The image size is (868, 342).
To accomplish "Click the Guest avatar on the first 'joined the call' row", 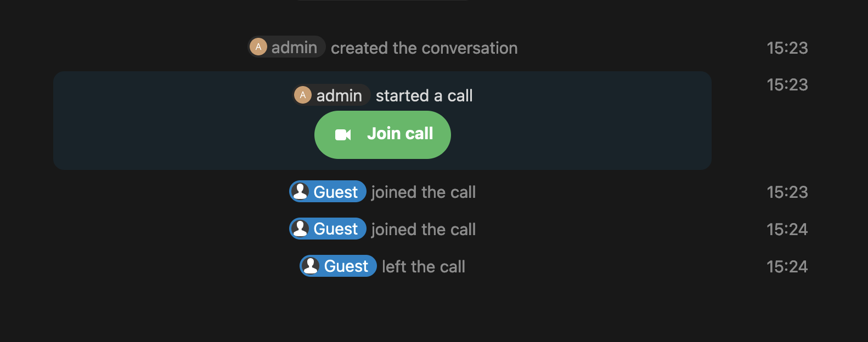I will click(301, 192).
